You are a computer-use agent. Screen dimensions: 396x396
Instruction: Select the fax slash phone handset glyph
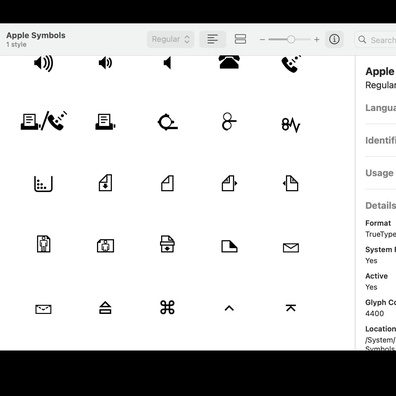44,121
